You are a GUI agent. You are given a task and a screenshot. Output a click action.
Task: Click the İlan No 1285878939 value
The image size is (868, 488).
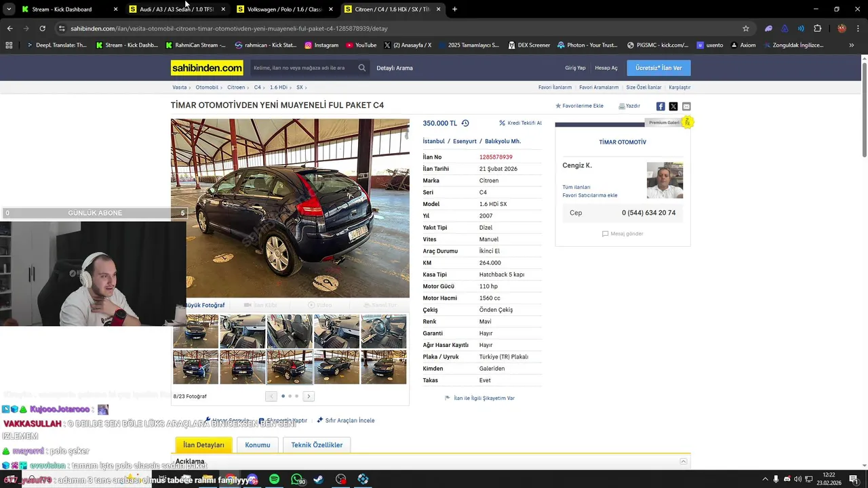496,157
